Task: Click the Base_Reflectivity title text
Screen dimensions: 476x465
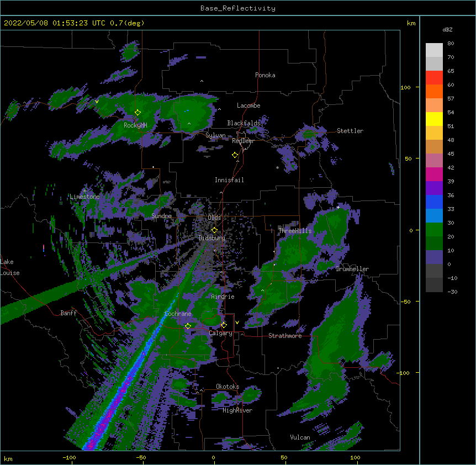Action: (238, 8)
